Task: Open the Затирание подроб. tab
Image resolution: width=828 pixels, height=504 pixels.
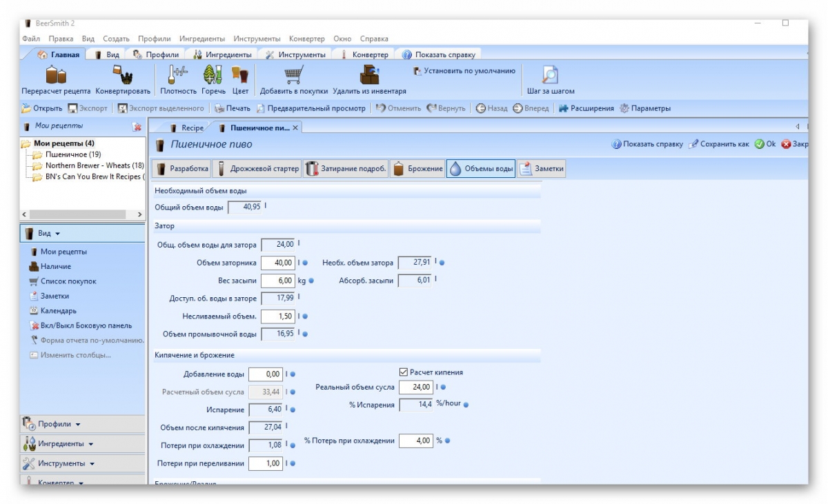Action: (x=346, y=169)
